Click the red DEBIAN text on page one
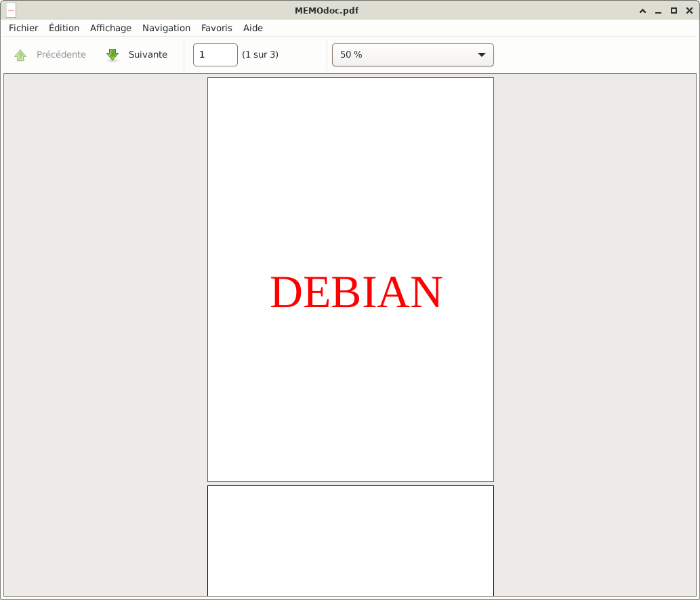This screenshot has width=700, height=600. pyautogui.click(x=356, y=292)
